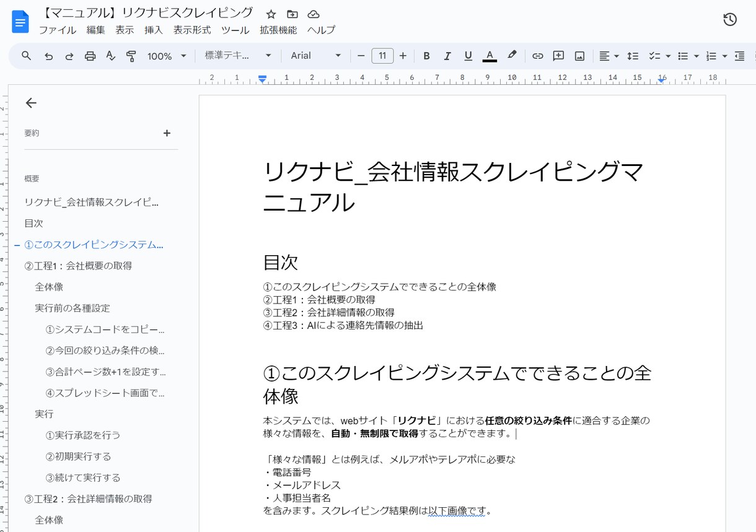
Task: Insert a bulleted list
Action: point(683,56)
